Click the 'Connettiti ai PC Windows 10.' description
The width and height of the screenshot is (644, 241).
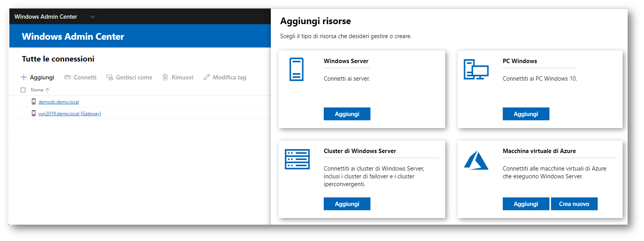tap(540, 79)
